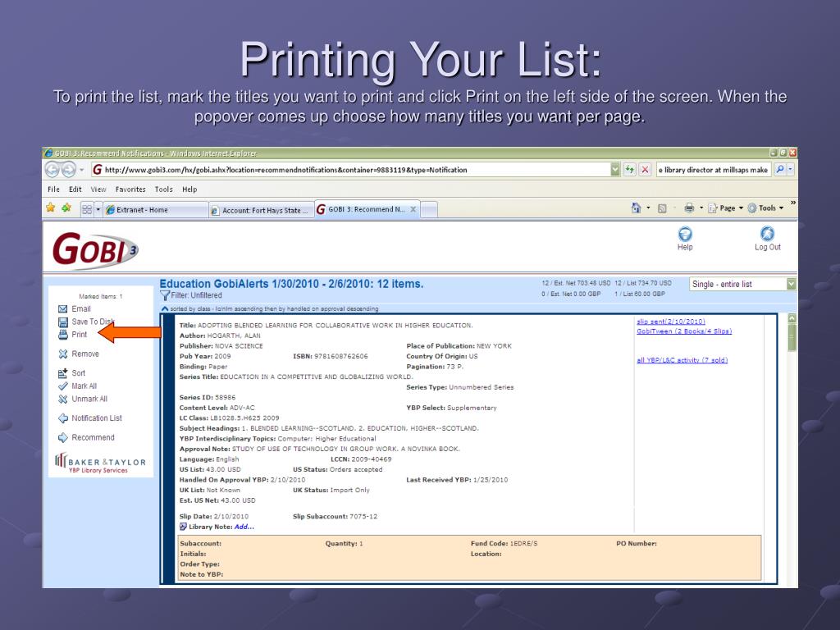
Task: Open recent pages dropdown beside Forward button
Action: point(82,171)
